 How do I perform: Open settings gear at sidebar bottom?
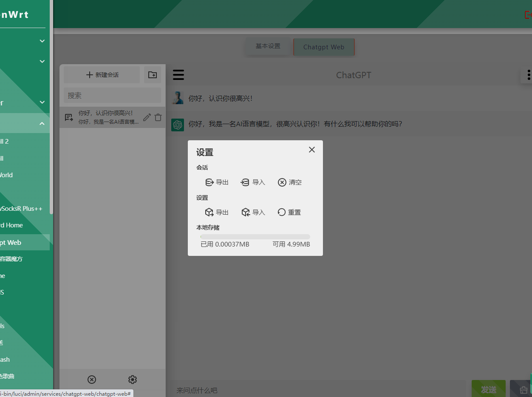(133, 380)
